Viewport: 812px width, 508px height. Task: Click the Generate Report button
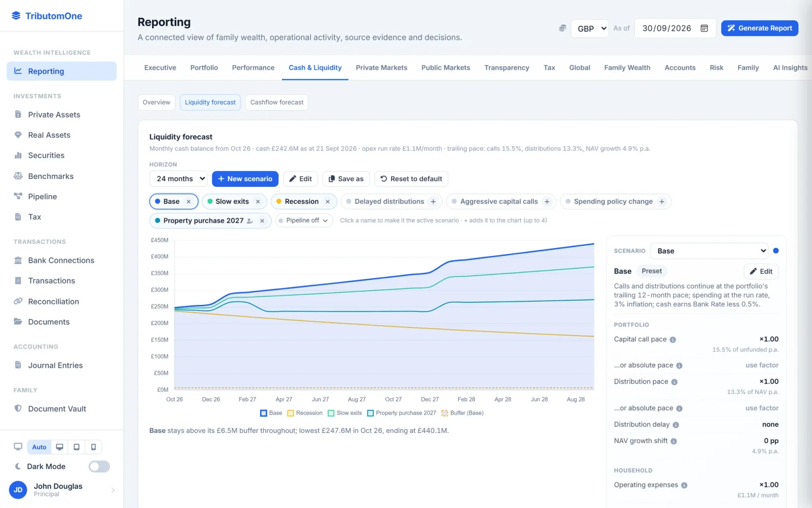pyautogui.click(x=760, y=28)
